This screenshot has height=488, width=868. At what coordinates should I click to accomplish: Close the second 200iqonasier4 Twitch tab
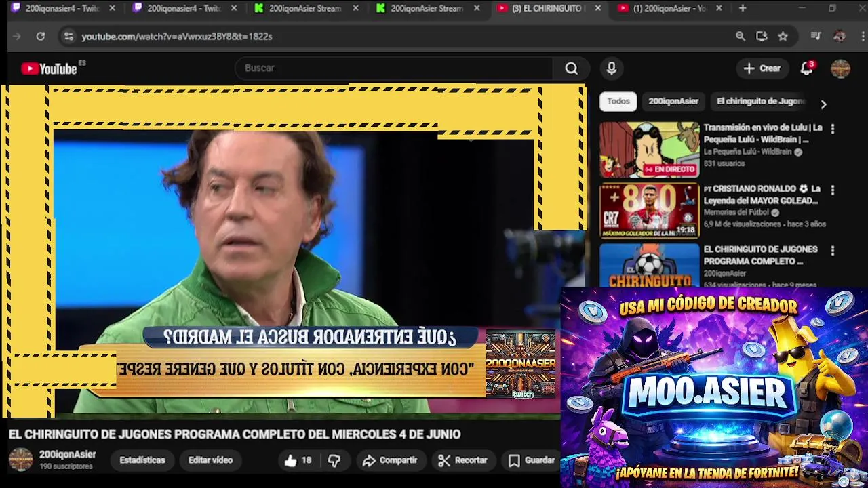coord(234,8)
